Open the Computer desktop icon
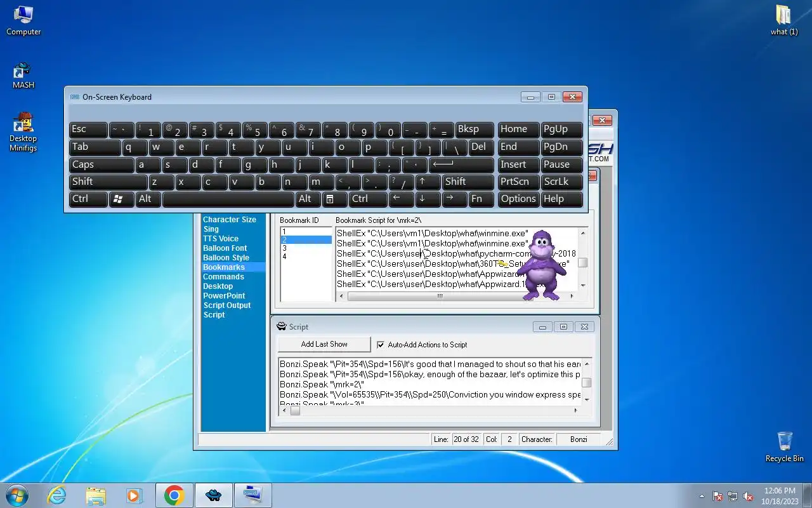Screen dimensions: 812x508 [x=23, y=20]
